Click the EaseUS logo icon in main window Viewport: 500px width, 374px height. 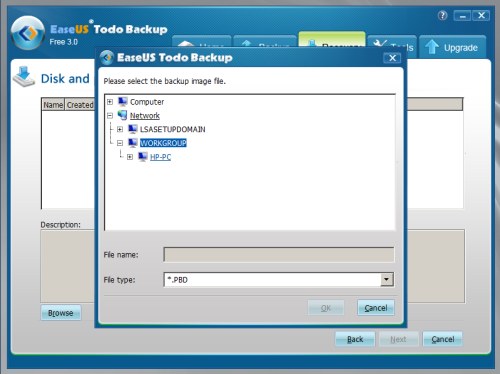(x=28, y=33)
